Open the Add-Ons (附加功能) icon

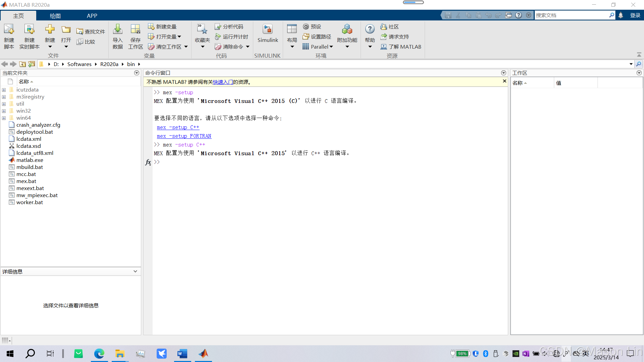coord(347,30)
